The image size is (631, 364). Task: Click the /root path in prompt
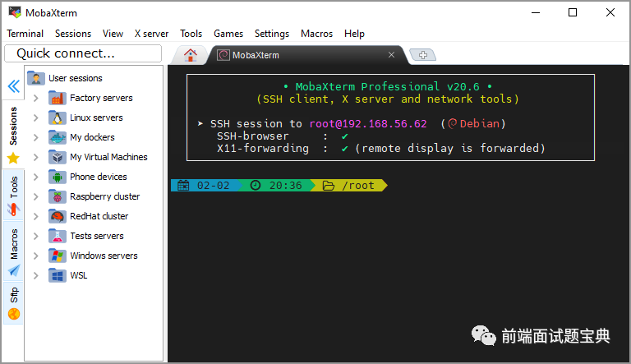357,185
